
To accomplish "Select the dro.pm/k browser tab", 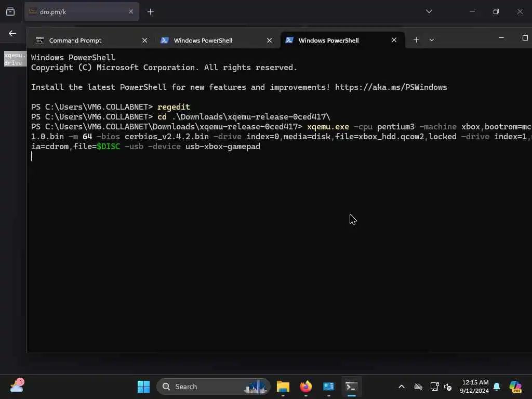I will point(82,12).
